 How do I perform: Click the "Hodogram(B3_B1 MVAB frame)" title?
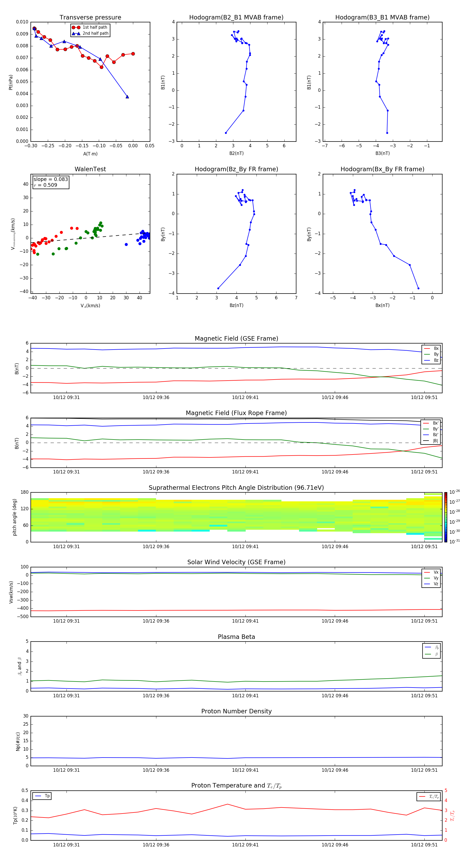(382, 18)
